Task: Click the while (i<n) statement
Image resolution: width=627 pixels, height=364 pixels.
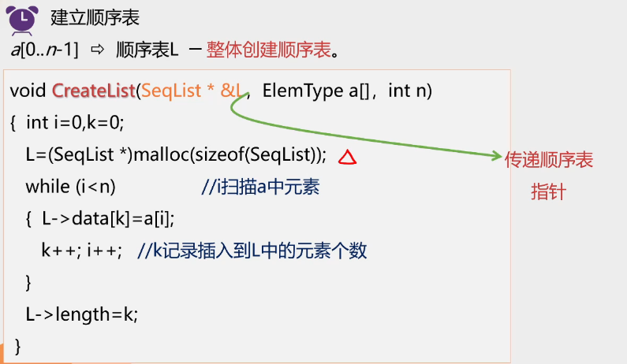Action: click(70, 187)
